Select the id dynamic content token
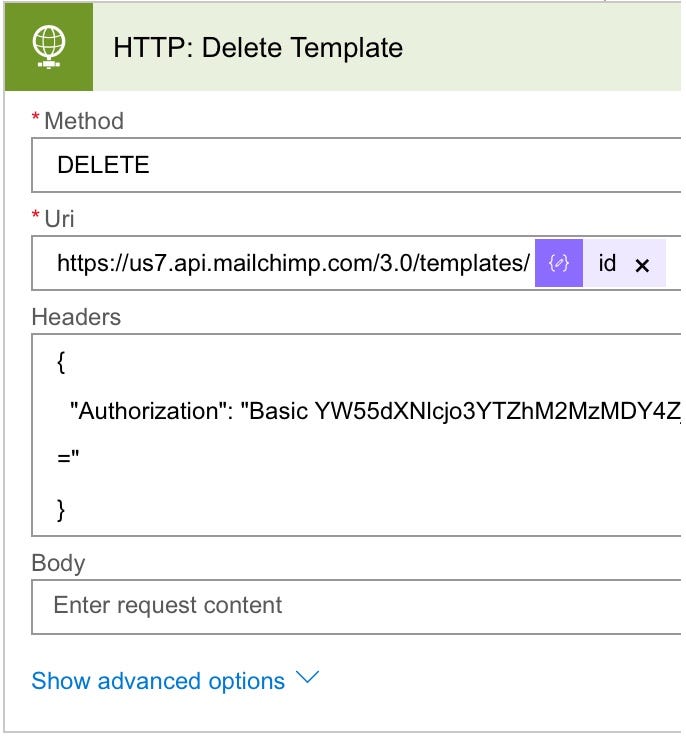Image resolution: width=686 pixels, height=736 pixels. (x=607, y=264)
